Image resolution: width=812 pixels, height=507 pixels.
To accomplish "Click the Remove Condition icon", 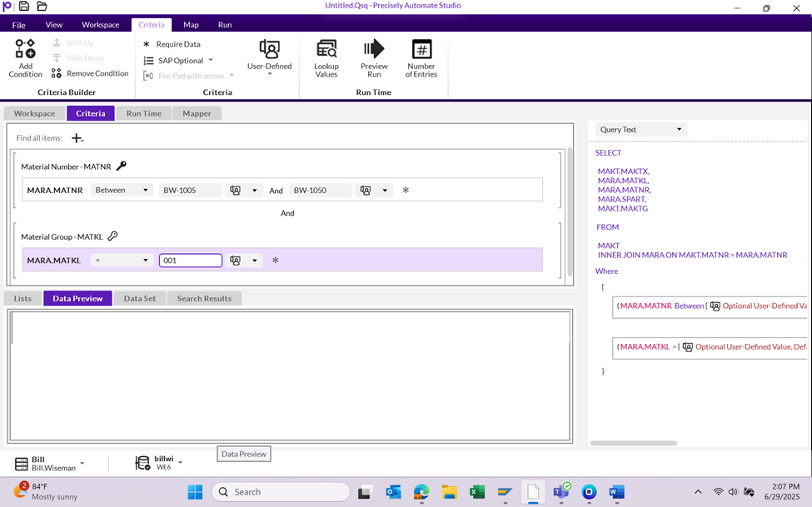I will point(57,73).
